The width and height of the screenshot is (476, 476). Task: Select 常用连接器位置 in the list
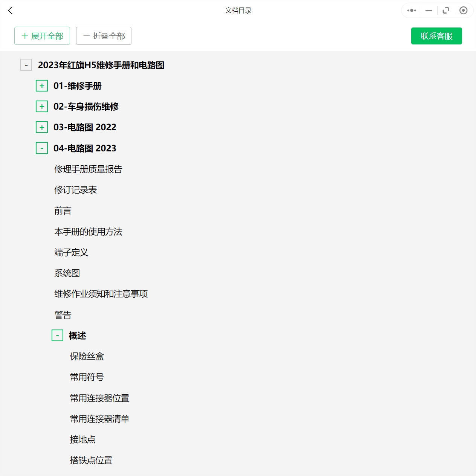[99, 398]
